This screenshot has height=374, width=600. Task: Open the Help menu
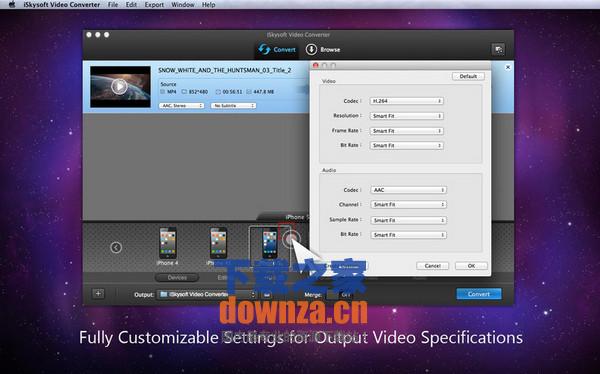(209, 5)
